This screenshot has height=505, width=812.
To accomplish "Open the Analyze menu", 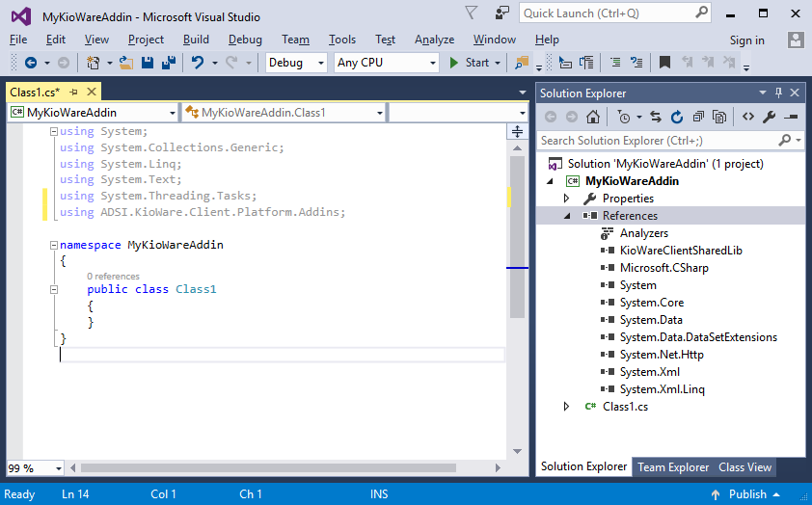I will 434,40.
